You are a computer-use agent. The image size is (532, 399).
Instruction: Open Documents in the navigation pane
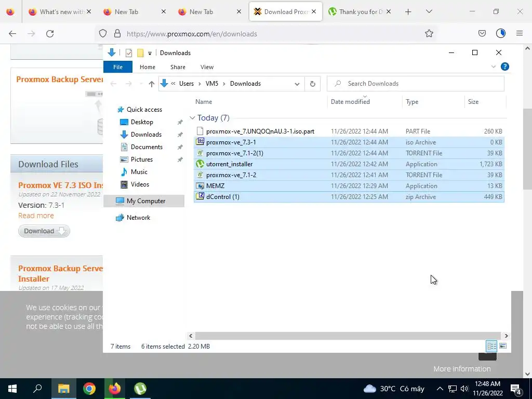point(147,147)
